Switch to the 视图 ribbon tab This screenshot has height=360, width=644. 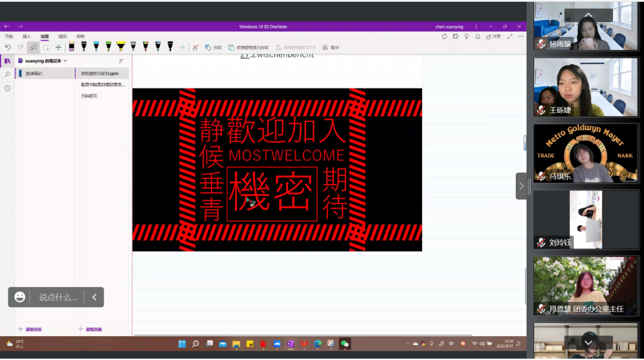[63, 36]
